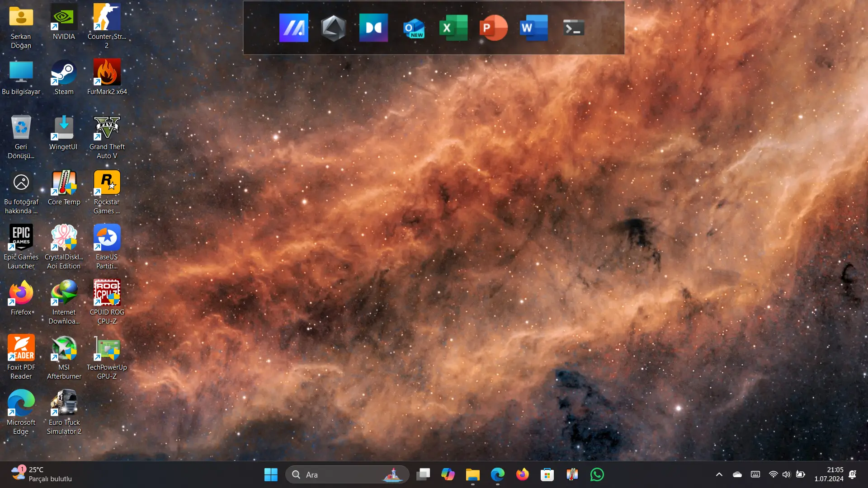868x488 pixels.
Task: Select the Firefox desktop shortcut
Action: tap(21, 298)
